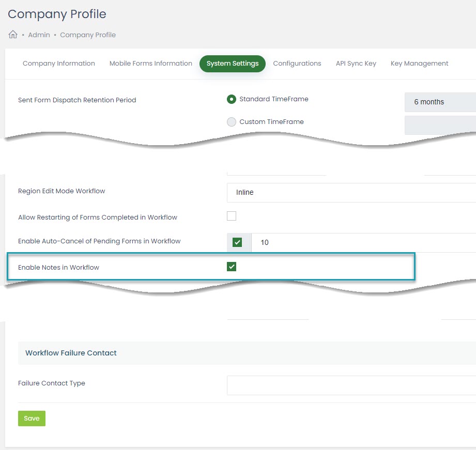Go to the Configurations tab
Image resolution: width=476 pixels, height=450 pixels.
297,64
